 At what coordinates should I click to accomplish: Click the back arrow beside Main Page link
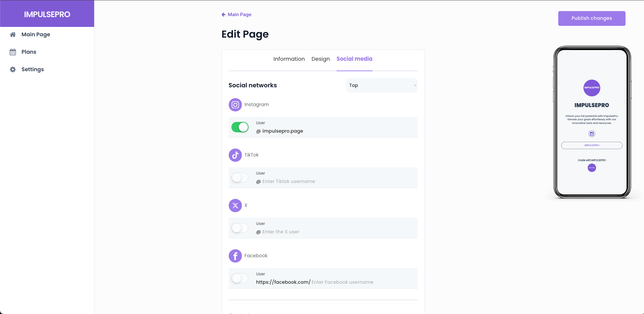coord(224,14)
